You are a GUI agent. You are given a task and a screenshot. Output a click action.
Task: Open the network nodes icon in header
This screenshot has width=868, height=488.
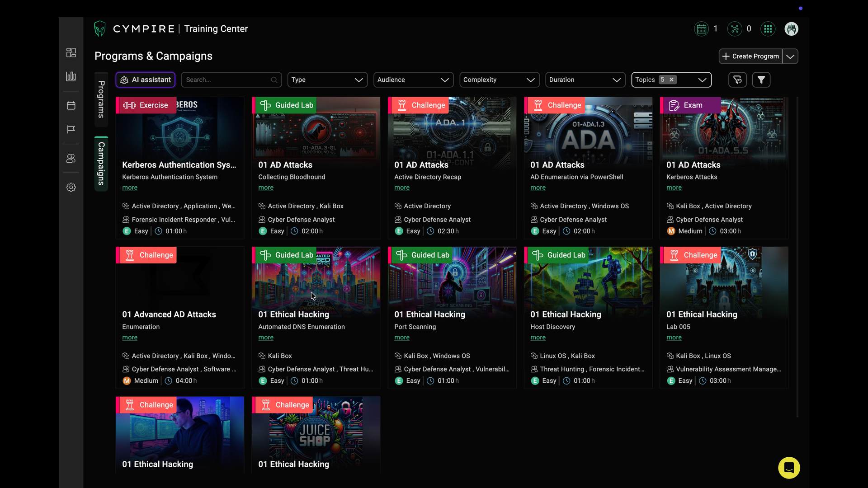pos(735,29)
